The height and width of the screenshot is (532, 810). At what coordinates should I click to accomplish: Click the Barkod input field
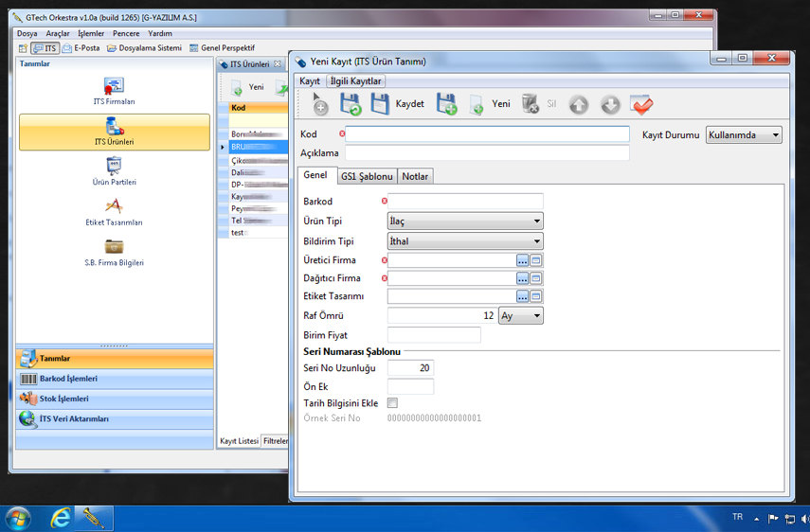tap(465, 202)
